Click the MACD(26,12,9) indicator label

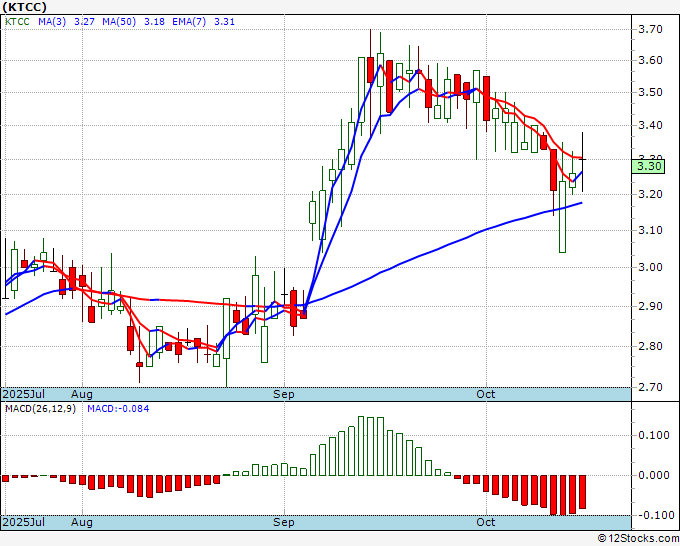(x=40, y=409)
